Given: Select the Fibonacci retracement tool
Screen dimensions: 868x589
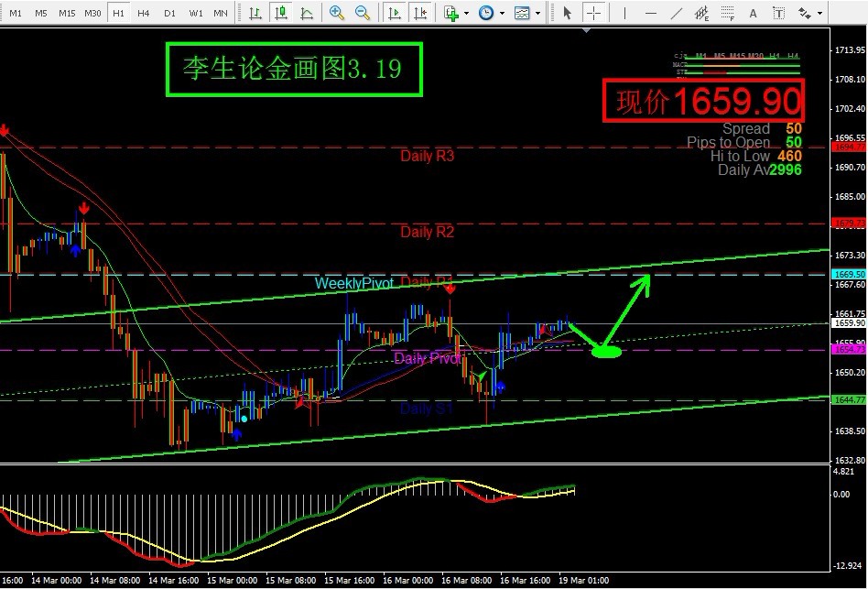Looking at the screenshot, I should pyautogui.click(x=728, y=13).
